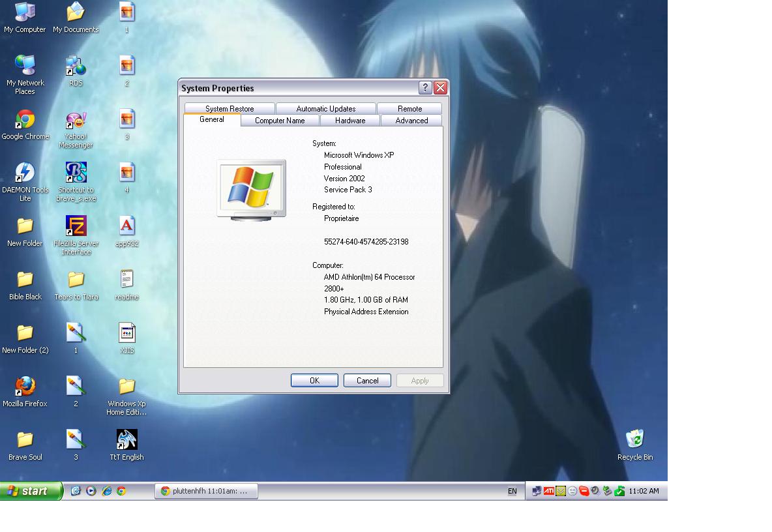Switch to the Hardware tab
The width and height of the screenshot is (772, 532).
pos(350,121)
